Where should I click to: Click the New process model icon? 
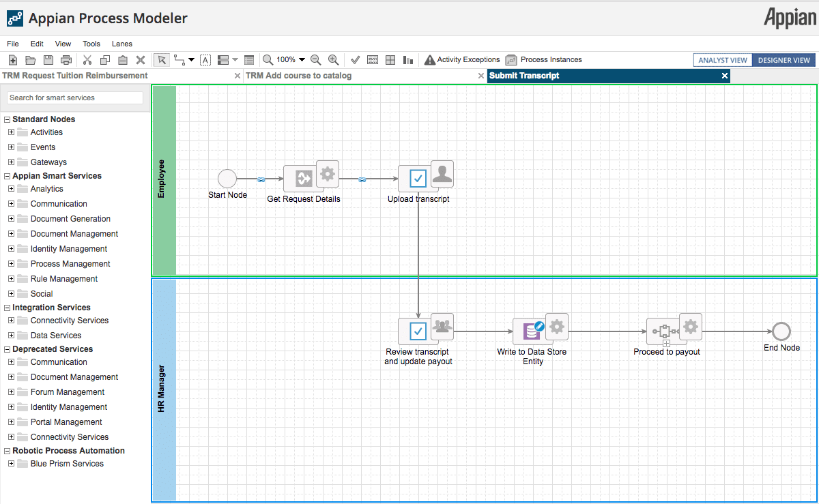pyautogui.click(x=12, y=60)
